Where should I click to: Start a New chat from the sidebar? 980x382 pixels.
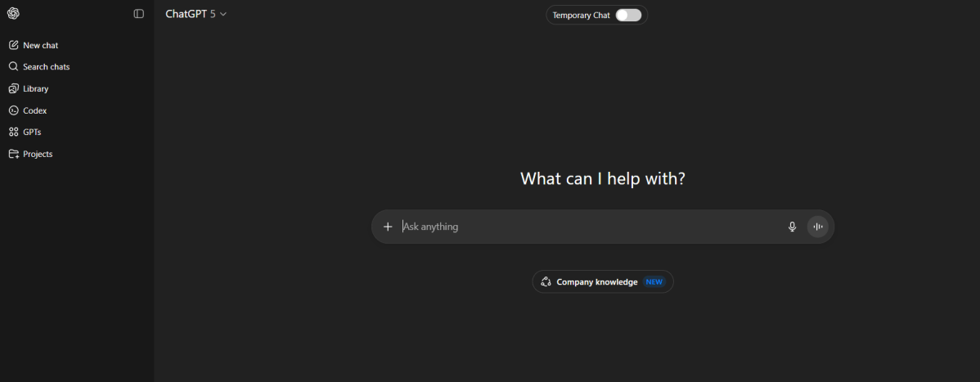40,46
